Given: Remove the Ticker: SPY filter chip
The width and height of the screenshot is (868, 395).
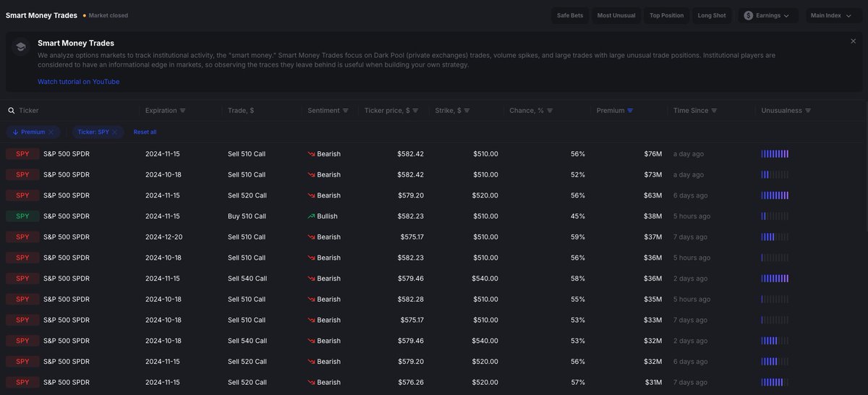Looking at the screenshot, I should click(x=119, y=132).
